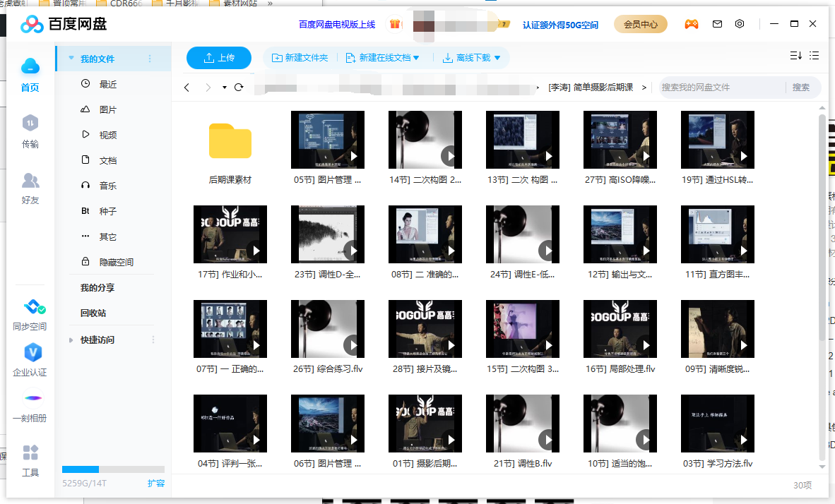The height and width of the screenshot is (504, 835).
Task: Click the refresh folder icon
Action: (x=239, y=88)
